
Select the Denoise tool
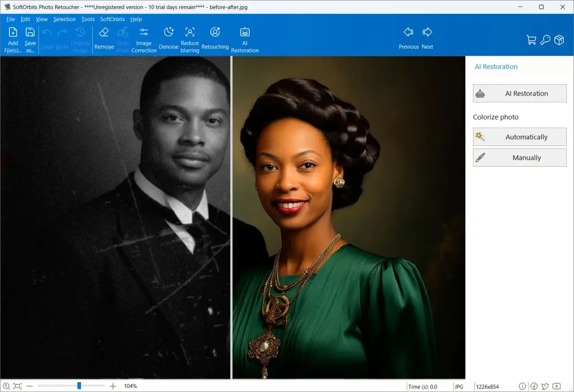(x=169, y=39)
